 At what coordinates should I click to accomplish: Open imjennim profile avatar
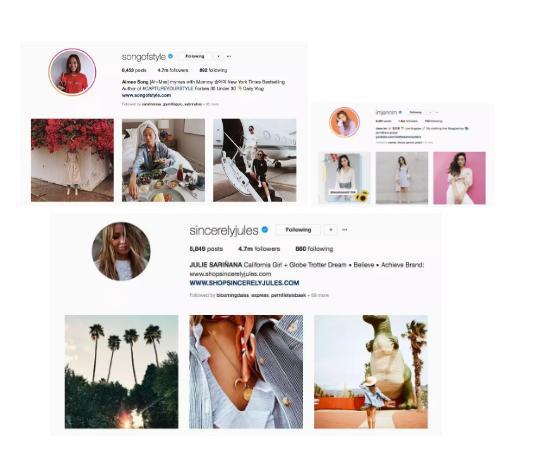[x=344, y=122]
